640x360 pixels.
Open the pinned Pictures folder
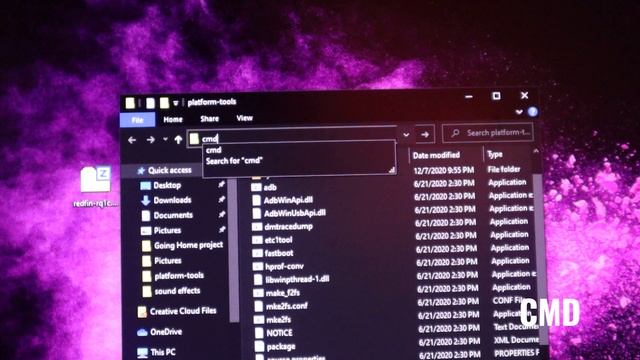pyautogui.click(x=167, y=231)
